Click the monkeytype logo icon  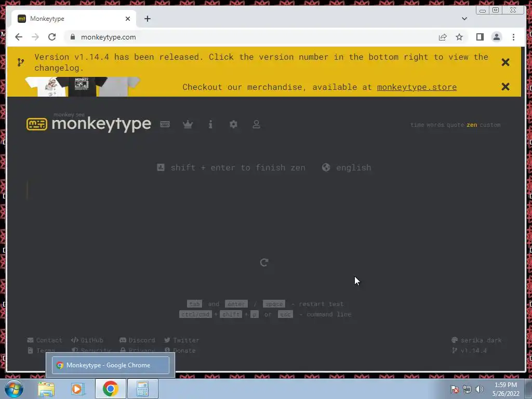coord(37,124)
